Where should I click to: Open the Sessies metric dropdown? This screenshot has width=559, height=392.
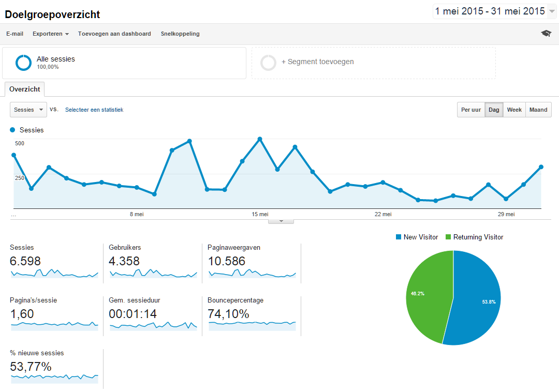click(x=28, y=110)
